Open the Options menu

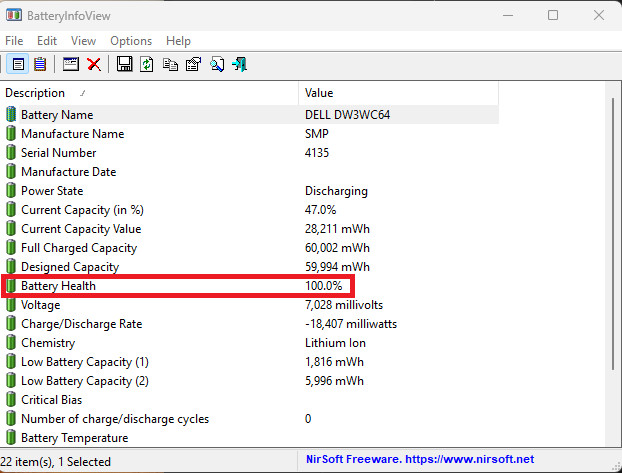tap(131, 41)
